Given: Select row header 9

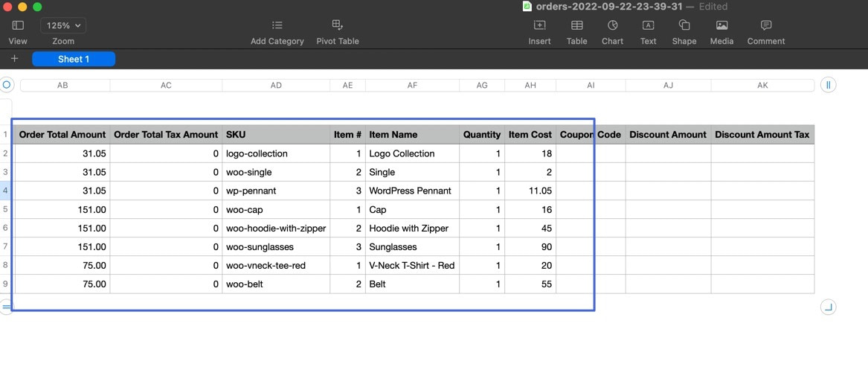Looking at the screenshot, I should click(x=5, y=284).
